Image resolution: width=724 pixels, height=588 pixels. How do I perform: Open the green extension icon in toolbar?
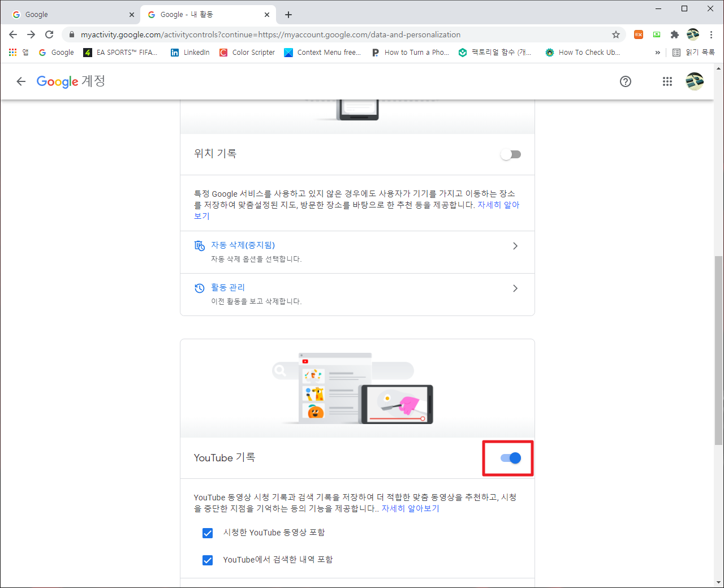point(657,34)
